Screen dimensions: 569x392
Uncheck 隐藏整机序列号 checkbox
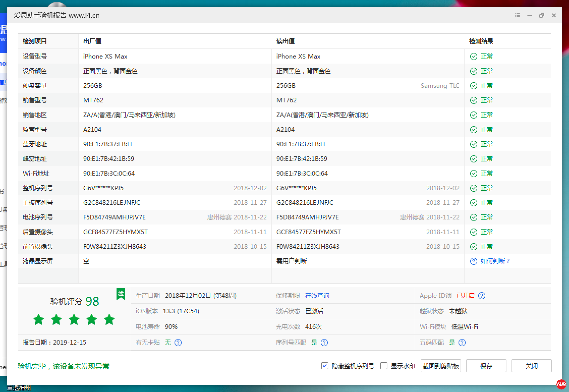[325, 366]
